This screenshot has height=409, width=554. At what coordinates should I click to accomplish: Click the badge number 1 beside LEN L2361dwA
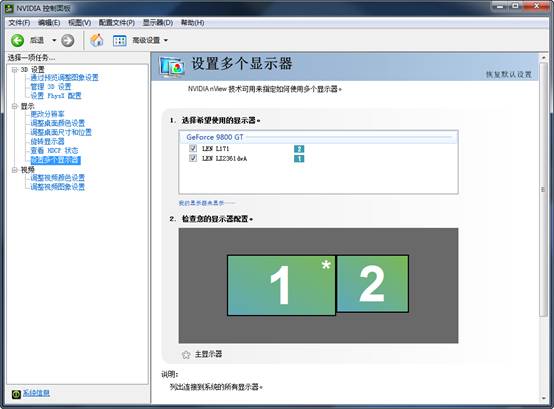pos(299,159)
